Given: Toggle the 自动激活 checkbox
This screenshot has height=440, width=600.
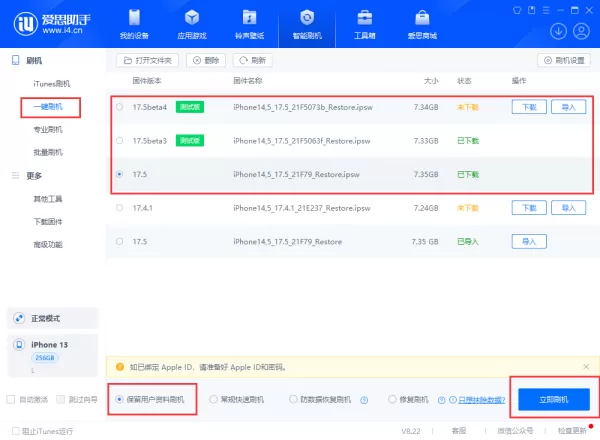Looking at the screenshot, I should pos(11,399).
